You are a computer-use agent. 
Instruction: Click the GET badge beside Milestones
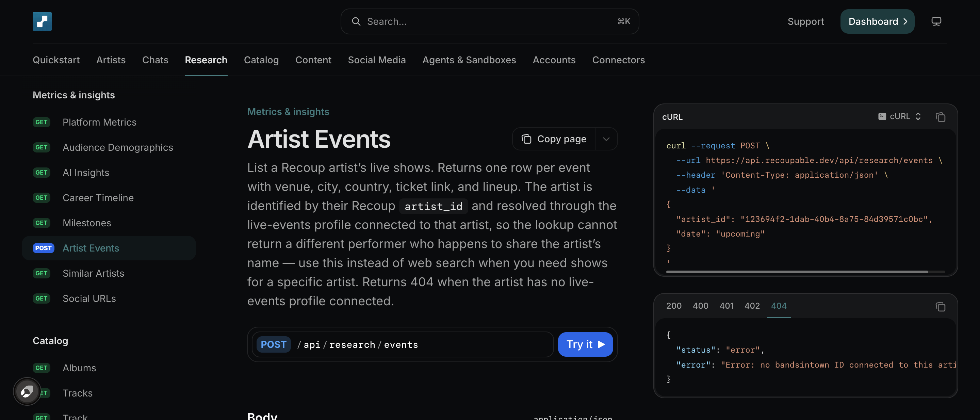(x=42, y=223)
